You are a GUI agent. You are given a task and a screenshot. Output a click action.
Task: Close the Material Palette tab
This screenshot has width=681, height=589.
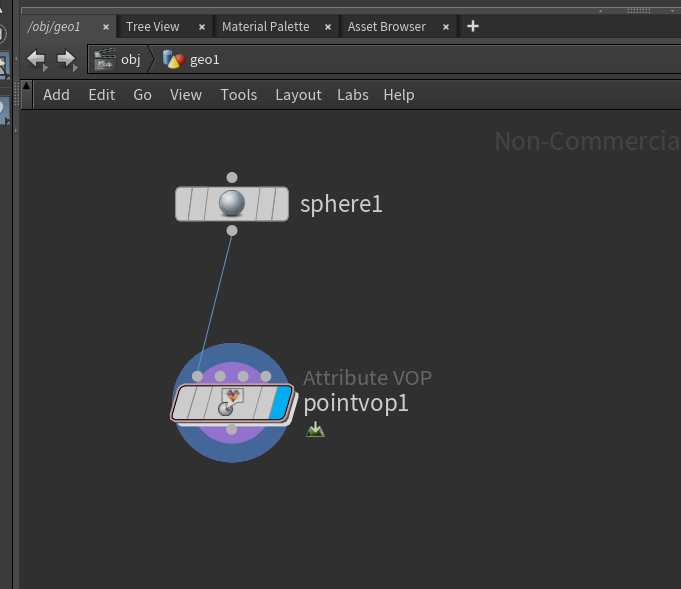(328, 27)
